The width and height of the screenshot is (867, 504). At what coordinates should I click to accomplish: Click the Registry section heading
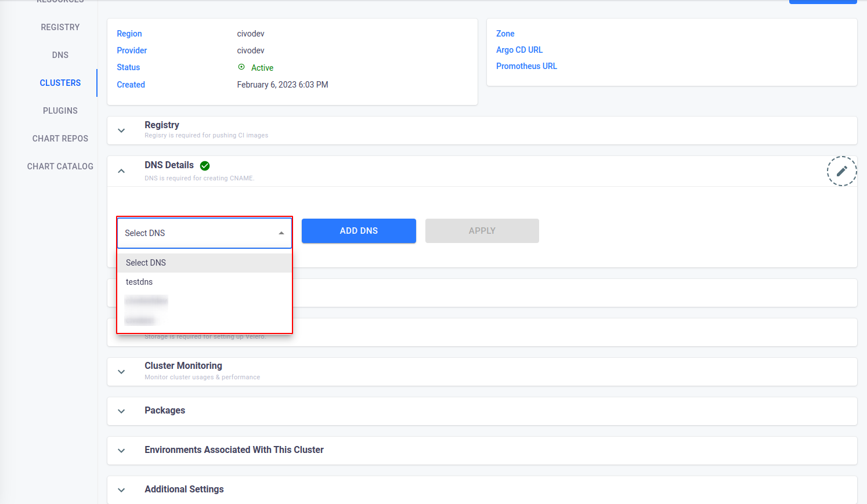pyautogui.click(x=162, y=125)
